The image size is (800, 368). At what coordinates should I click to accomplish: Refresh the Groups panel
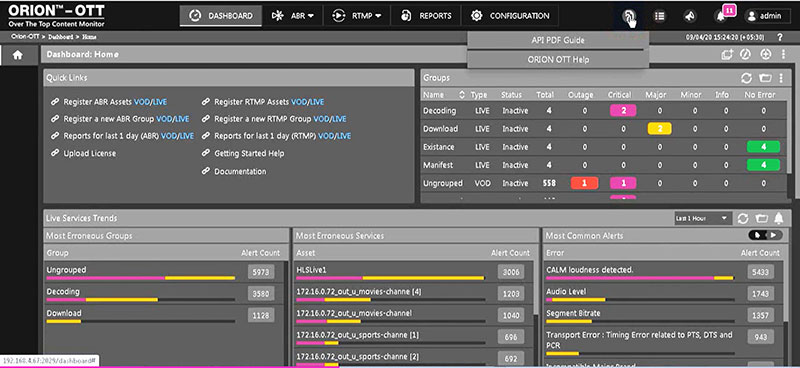(746, 78)
